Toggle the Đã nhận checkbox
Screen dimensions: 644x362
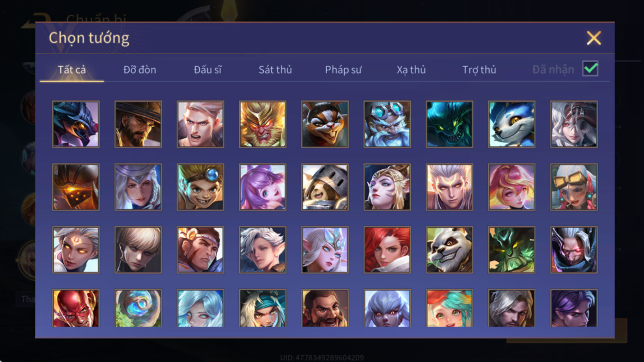click(590, 68)
